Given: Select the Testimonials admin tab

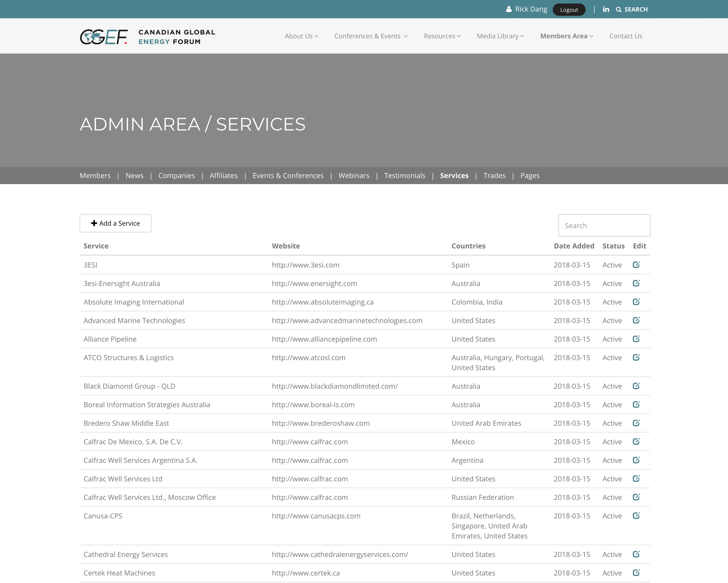Looking at the screenshot, I should (405, 176).
